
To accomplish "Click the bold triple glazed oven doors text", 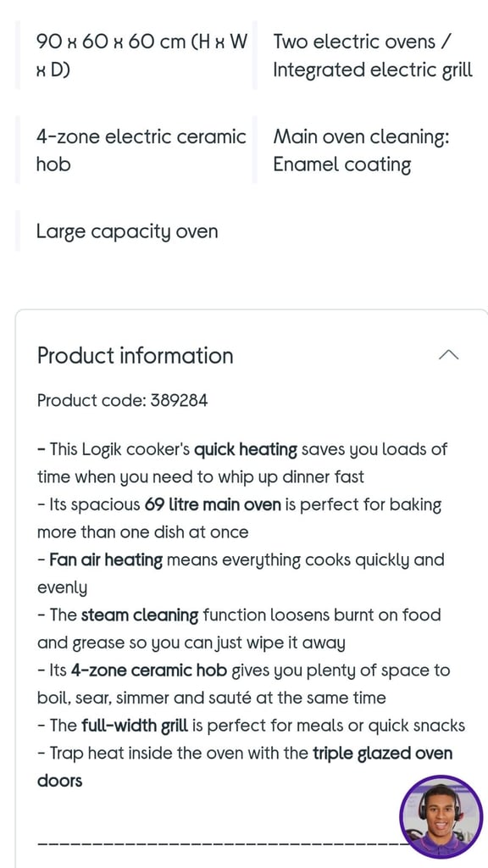I will click(245, 767).
